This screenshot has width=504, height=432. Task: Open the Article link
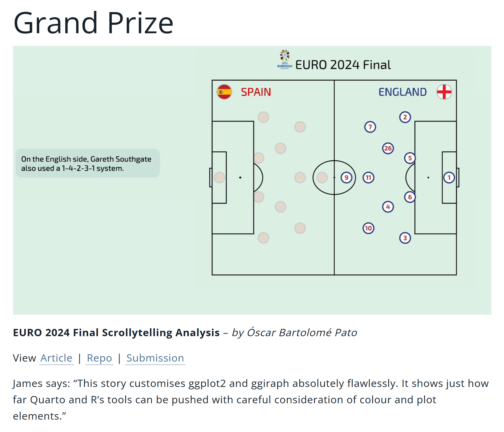pos(57,358)
